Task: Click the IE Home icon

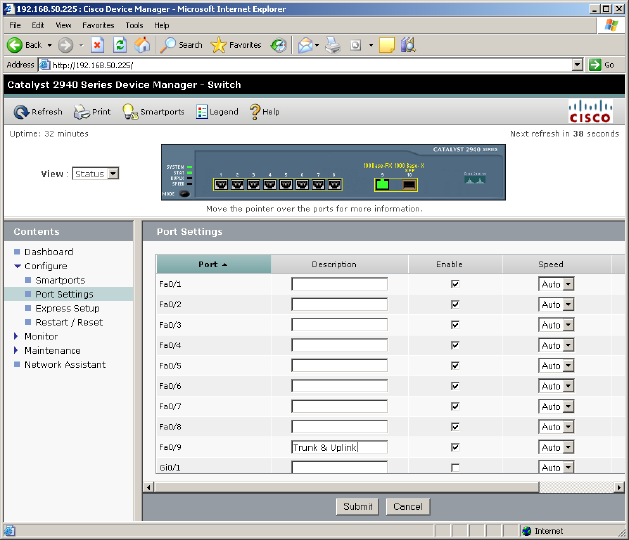Action: coord(142,45)
